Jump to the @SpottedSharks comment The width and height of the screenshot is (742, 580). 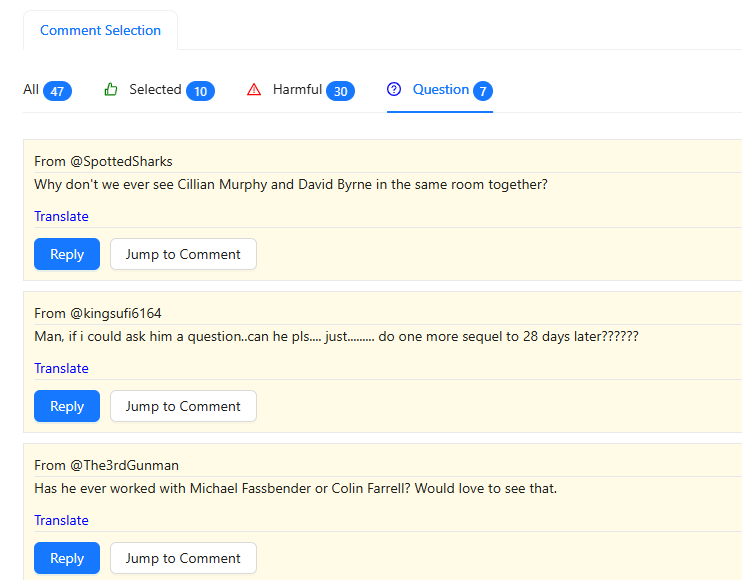pos(183,254)
